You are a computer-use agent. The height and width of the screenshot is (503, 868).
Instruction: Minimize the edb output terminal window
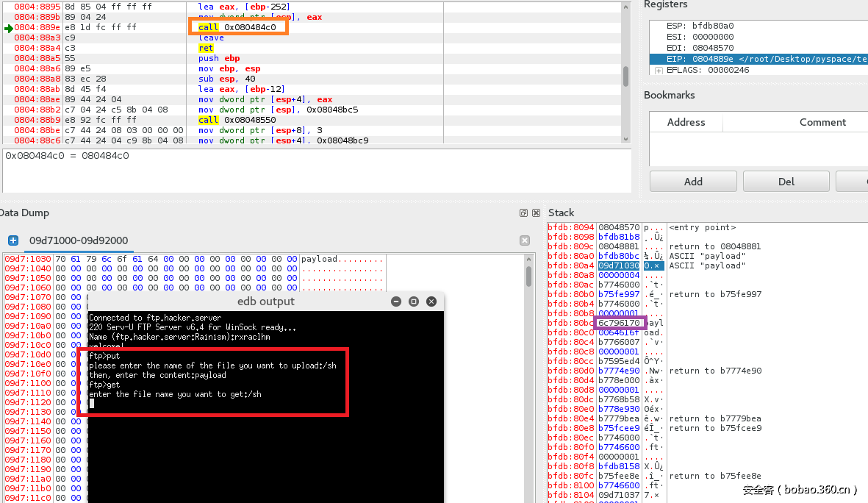[396, 302]
